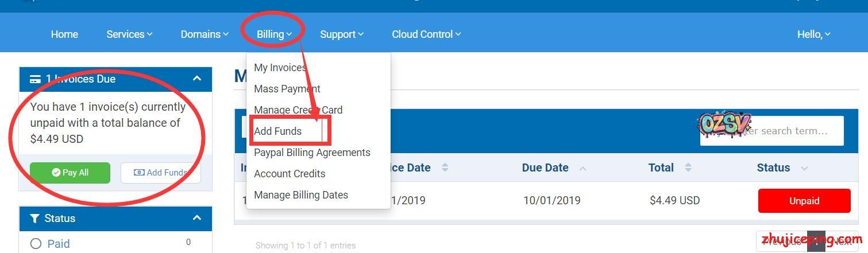Click the red Unpaid status button
This screenshot has height=253, width=868.
coord(804,201)
